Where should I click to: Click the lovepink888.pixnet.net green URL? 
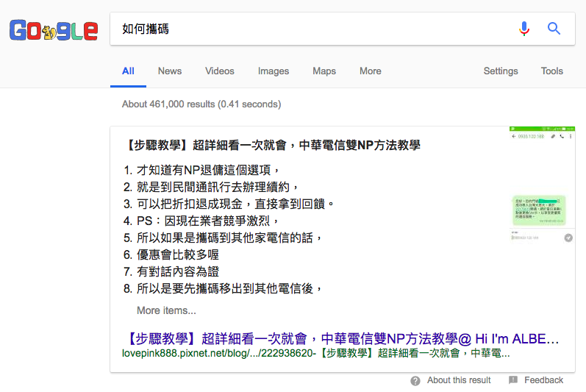coord(316,353)
